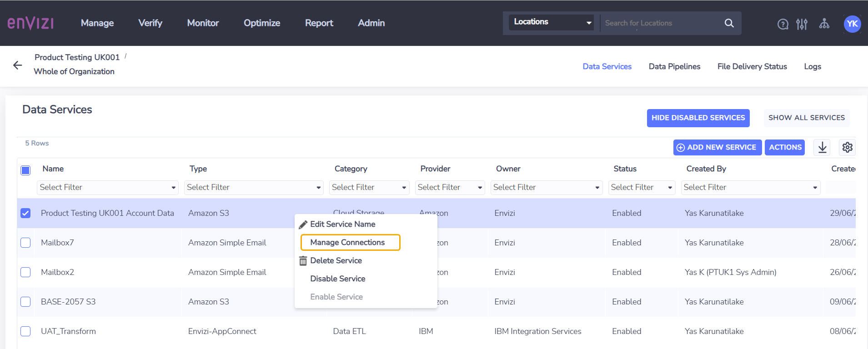Open the Name column filter dropdown
Viewport: 868px width, 349px height.
pos(107,187)
